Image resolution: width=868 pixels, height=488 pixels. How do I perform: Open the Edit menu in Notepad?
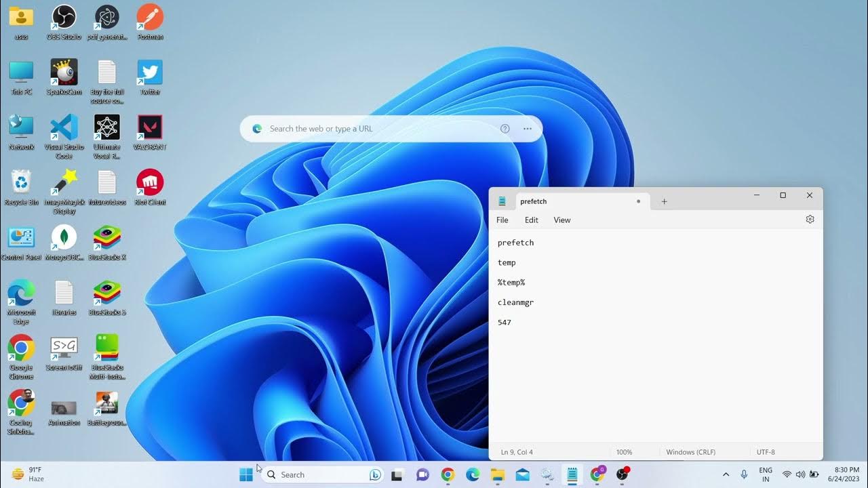531,220
